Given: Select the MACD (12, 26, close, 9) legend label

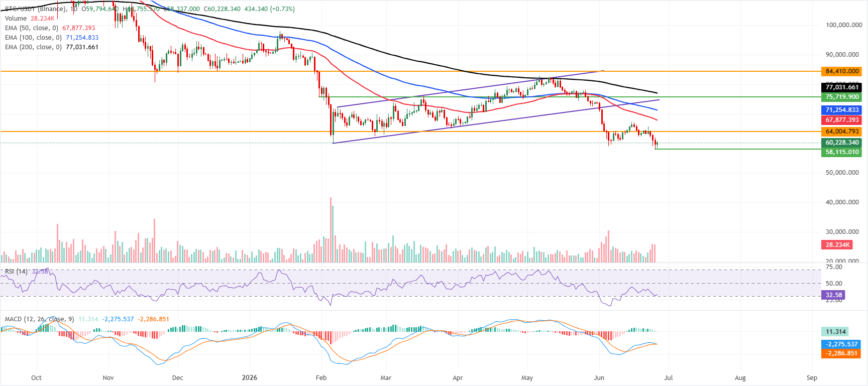Looking at the screenshot, I should pos(40,319).
